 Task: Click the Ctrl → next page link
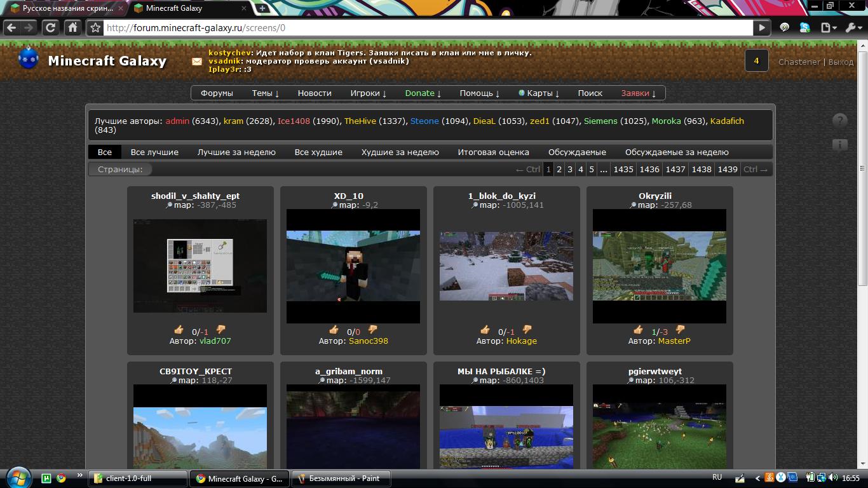(x=756, y=170)
